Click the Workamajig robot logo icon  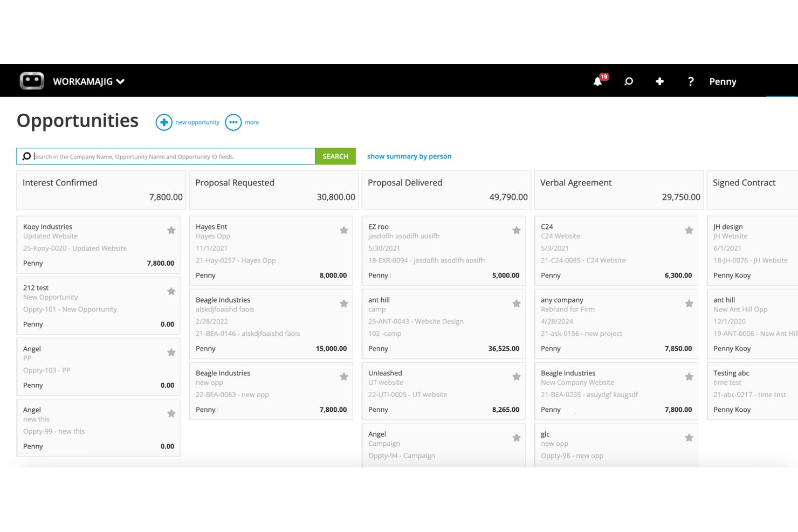32,81
